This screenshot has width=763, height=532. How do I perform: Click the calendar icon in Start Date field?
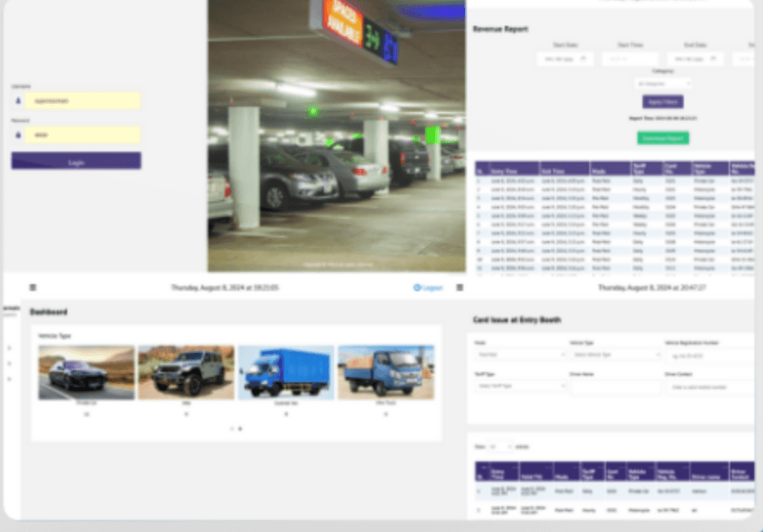[x=584, y=59]
